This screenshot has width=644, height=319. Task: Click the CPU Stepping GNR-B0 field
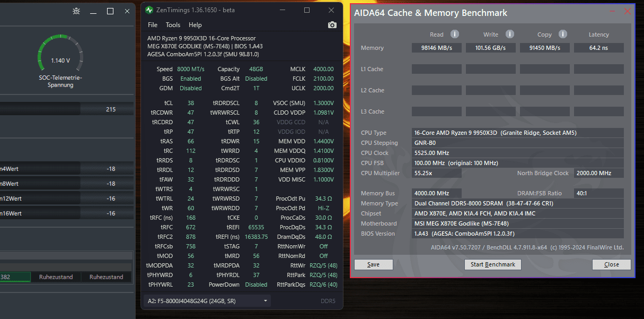518,143
